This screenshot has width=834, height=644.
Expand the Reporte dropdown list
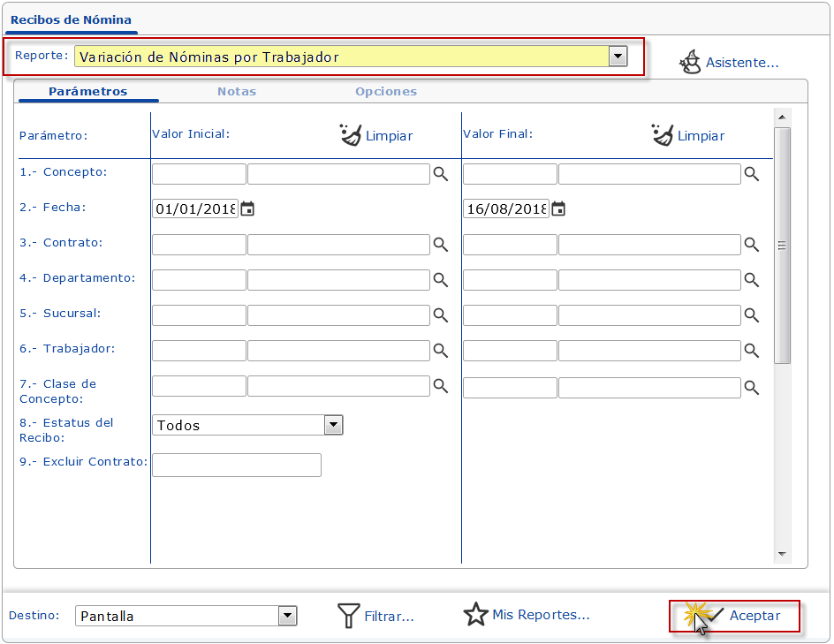coord(618,57)
